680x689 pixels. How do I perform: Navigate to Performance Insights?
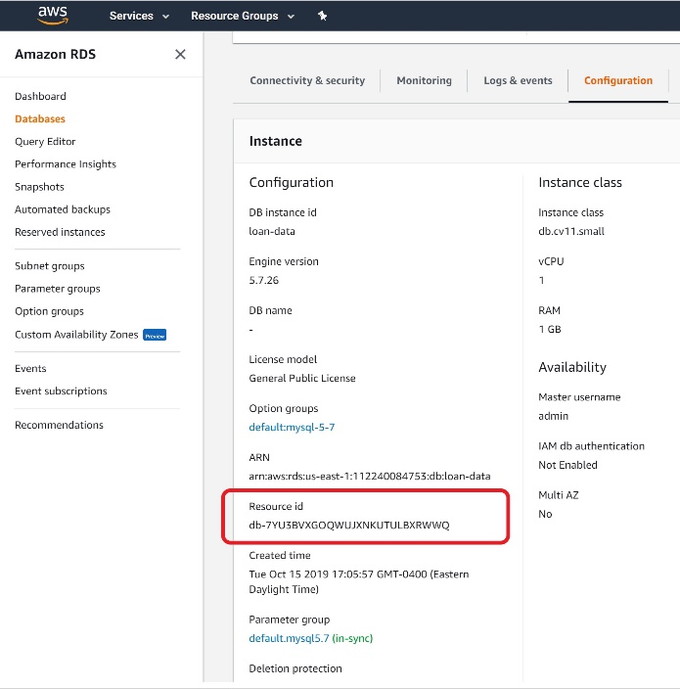coord(65,164)
